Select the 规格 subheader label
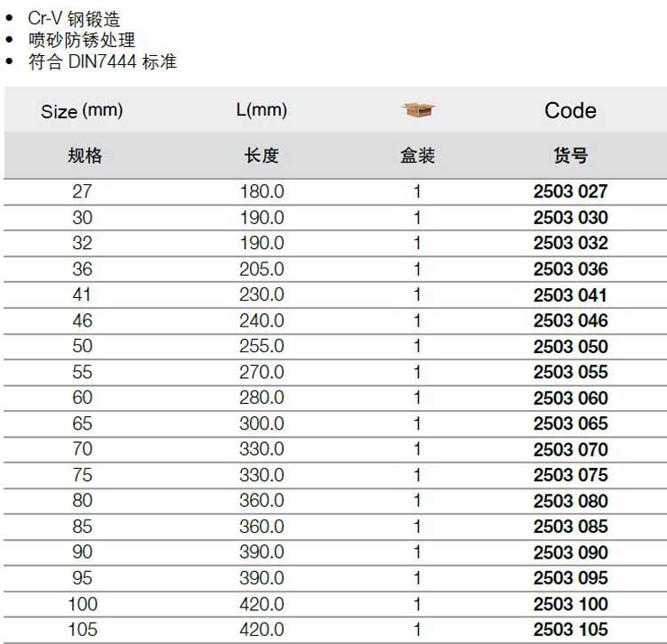 coord(85,156)
